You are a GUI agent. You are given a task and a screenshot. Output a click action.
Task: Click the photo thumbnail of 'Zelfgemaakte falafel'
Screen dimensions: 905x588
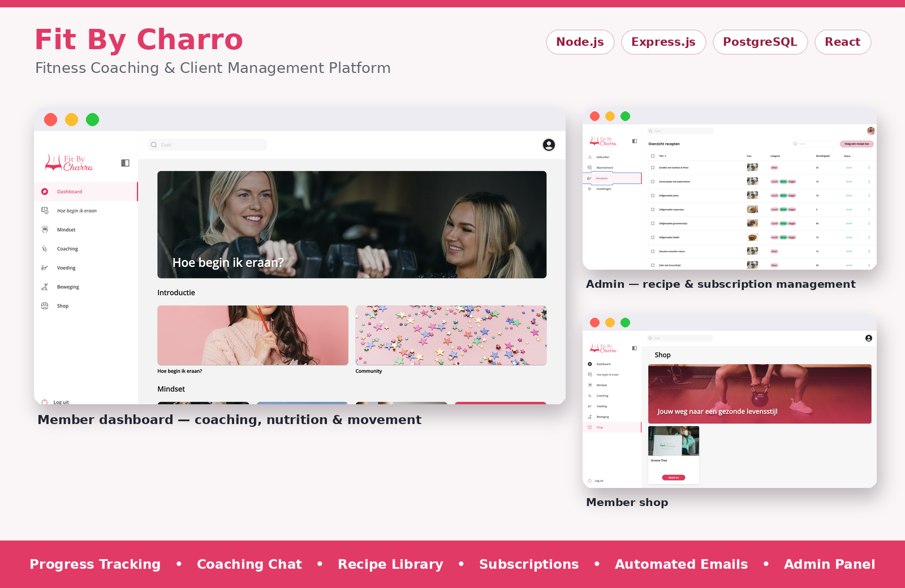click(x=752, y=237)
